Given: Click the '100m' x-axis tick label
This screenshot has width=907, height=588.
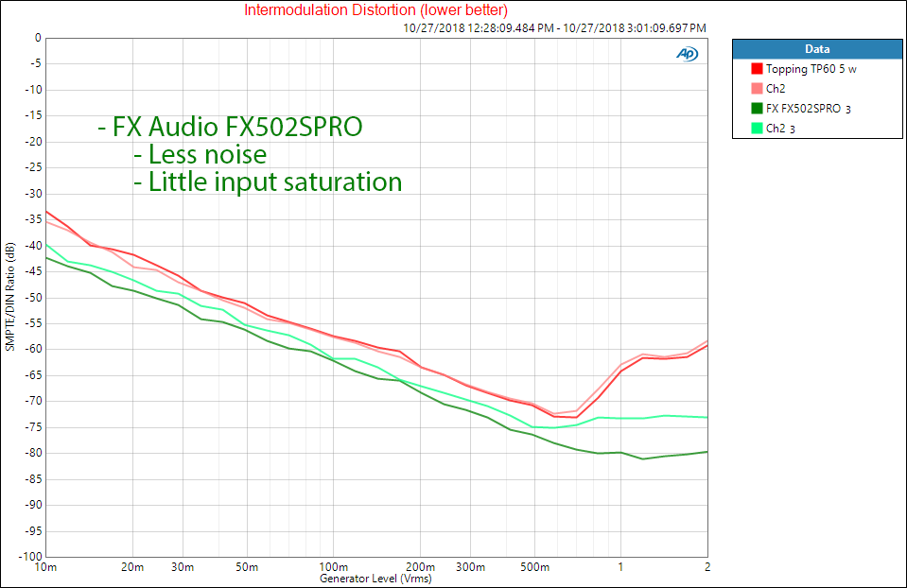Looking at the screenshot, I should coord(333,567).
